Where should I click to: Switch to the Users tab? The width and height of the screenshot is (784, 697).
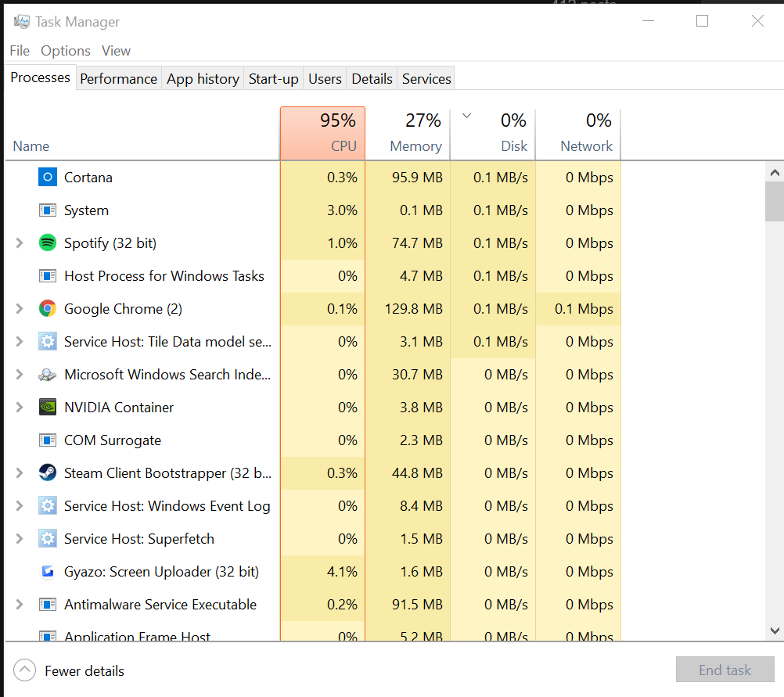click(325, 79)
